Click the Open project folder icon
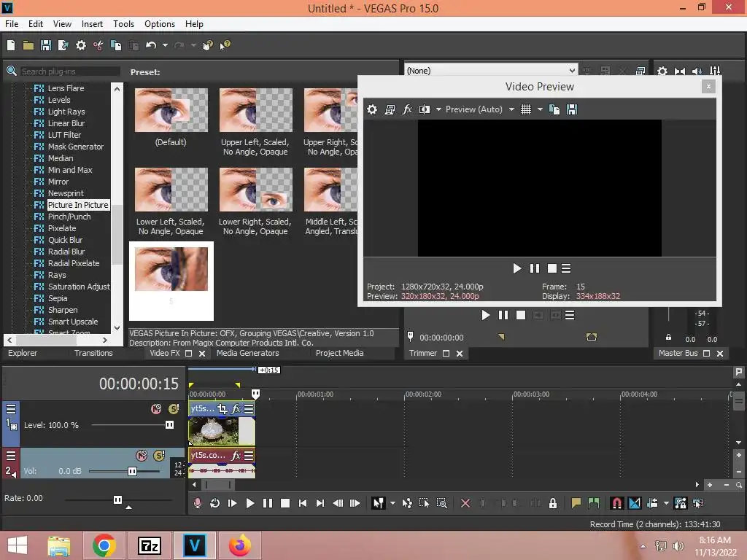This screenshot has height=560, width=747. coord(28,45)
